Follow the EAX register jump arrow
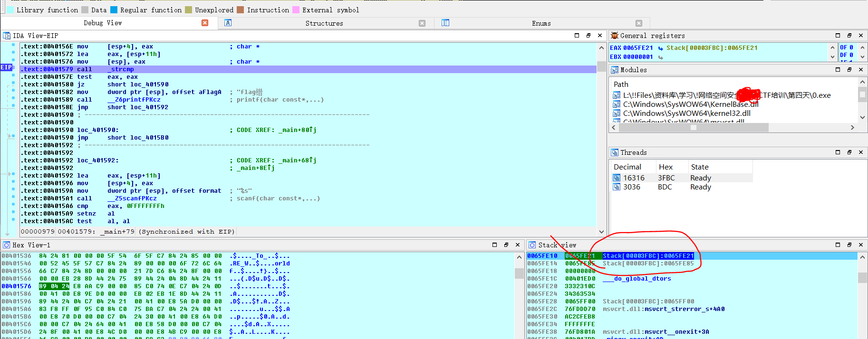868x339 pixels. 661,48
